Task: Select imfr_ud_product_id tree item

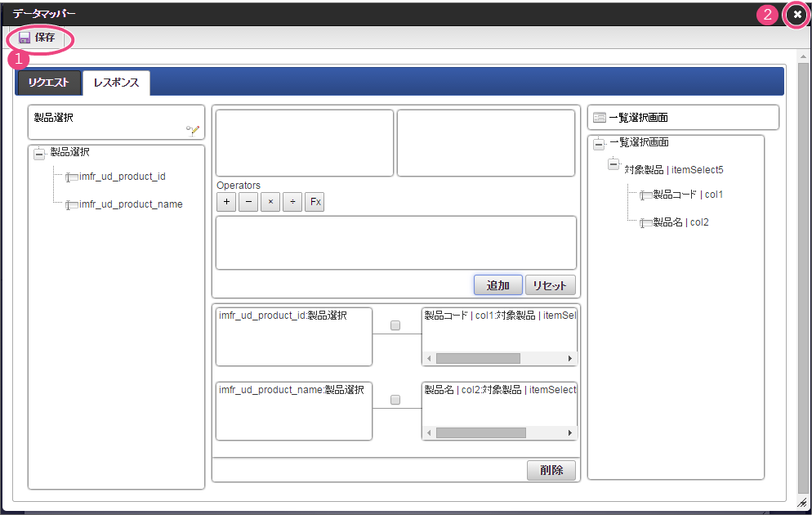Action: pyautogui.click(x=123, y=177)
